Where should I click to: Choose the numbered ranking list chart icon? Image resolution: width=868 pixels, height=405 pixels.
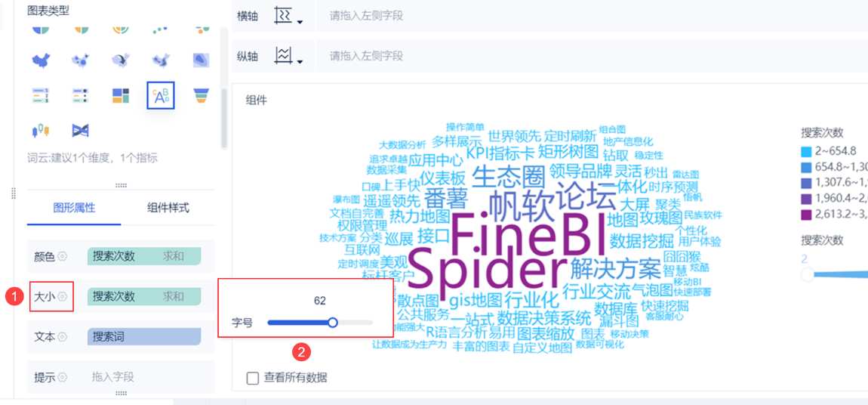pos(41,95)
